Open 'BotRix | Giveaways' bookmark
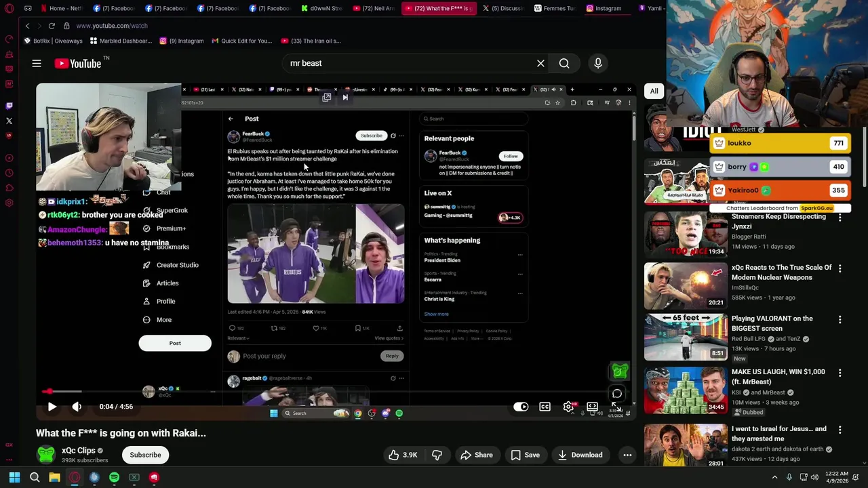The image size is (868, 488). (53, 41)
